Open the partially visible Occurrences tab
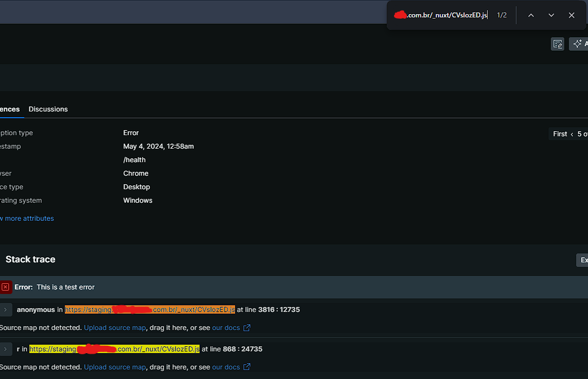The height and width of the screenshot is (379, 588). tap(10, 109)
